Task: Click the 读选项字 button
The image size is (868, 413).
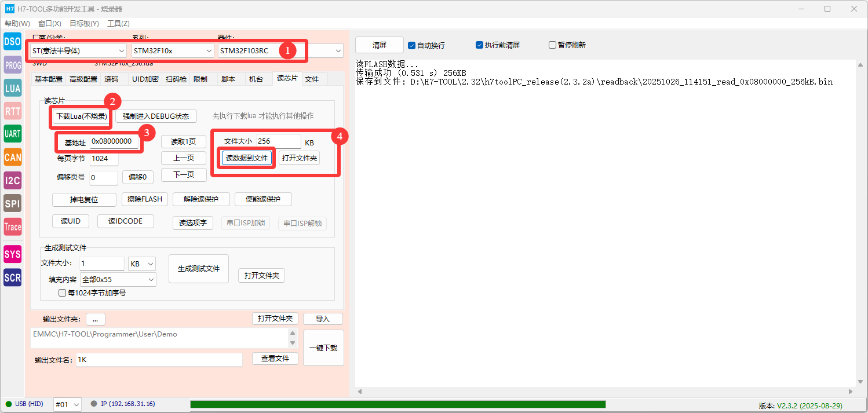Action: pos(193,223)
